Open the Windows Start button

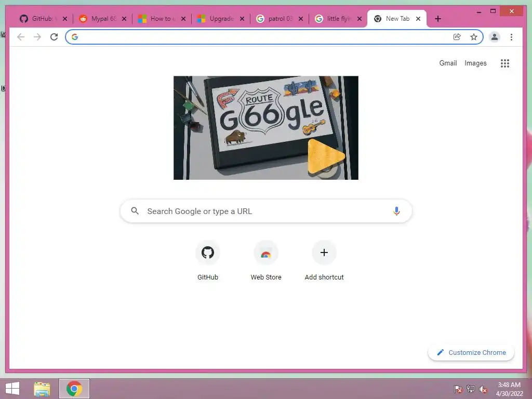tap(12, 389)
